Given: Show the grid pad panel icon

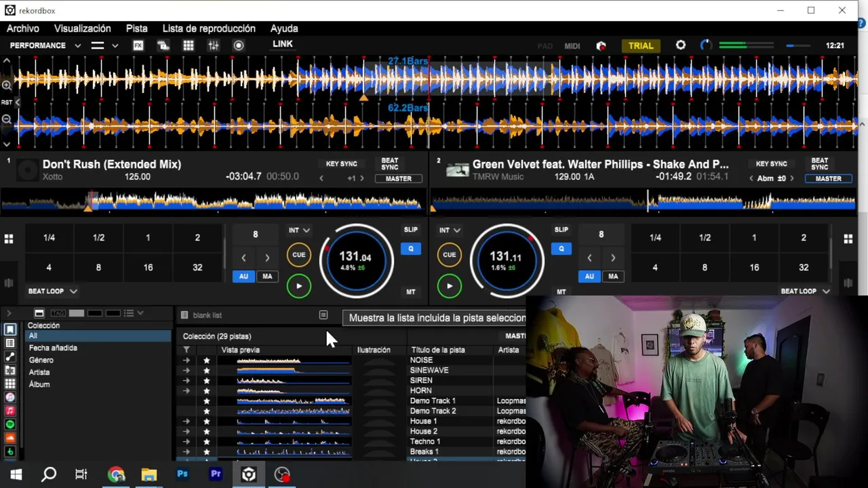Looking at the screenshot, I should point(189,45).
